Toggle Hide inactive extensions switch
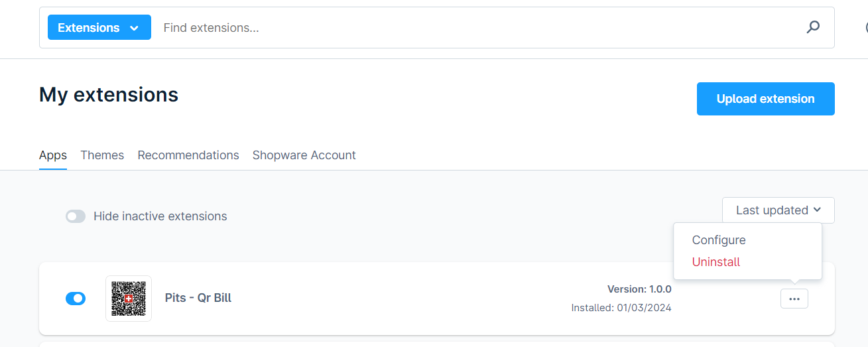Viewport: 868px width, 347px height. click(76, 216)
